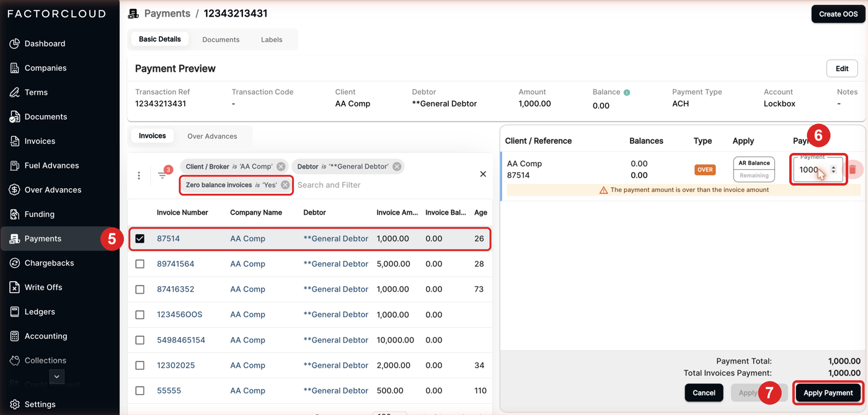Image resolution: width=868 pixels, height=415 pixels.
Task: Switch to the Basic Details tab
Action: 160,39
